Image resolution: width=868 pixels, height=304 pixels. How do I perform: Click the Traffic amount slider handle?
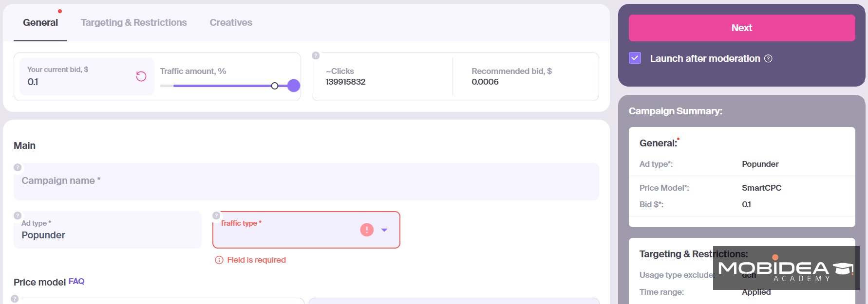tap(294, 86)
